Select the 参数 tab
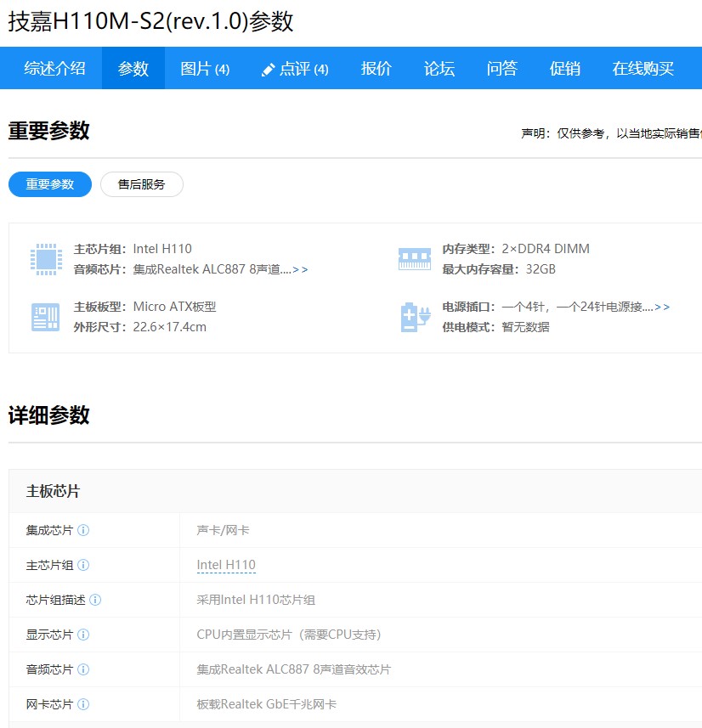The image size is (702, 728). click(133, 68)
